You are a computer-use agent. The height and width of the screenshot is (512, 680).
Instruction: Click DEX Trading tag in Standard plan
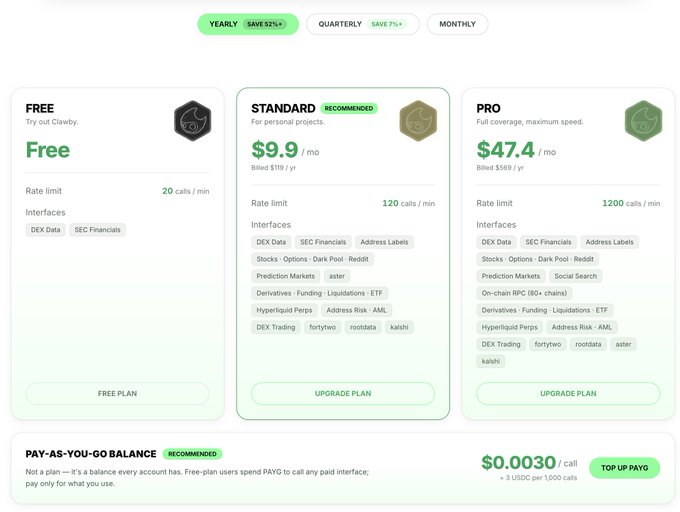point(276,327)
